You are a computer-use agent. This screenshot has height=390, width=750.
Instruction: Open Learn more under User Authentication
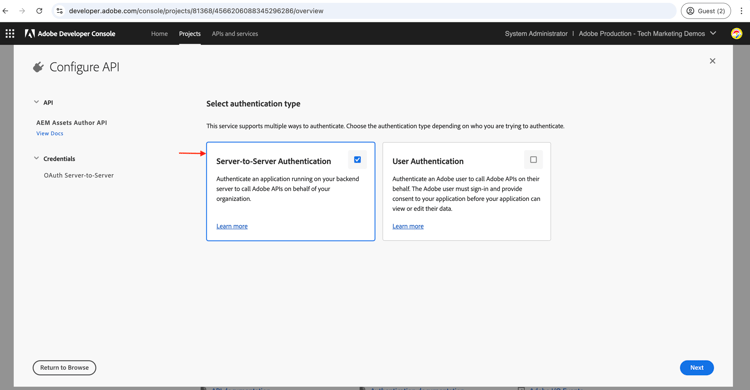coord(408,226)
